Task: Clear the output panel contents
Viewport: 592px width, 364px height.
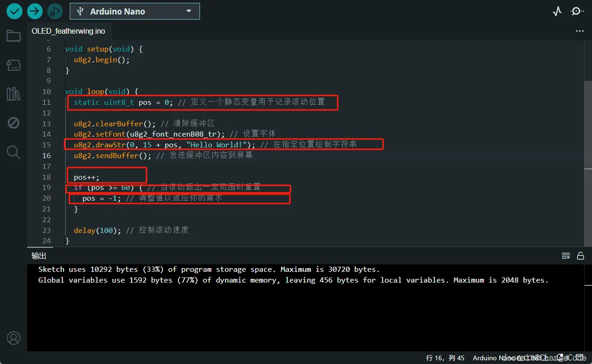Action: click(566, 255)
